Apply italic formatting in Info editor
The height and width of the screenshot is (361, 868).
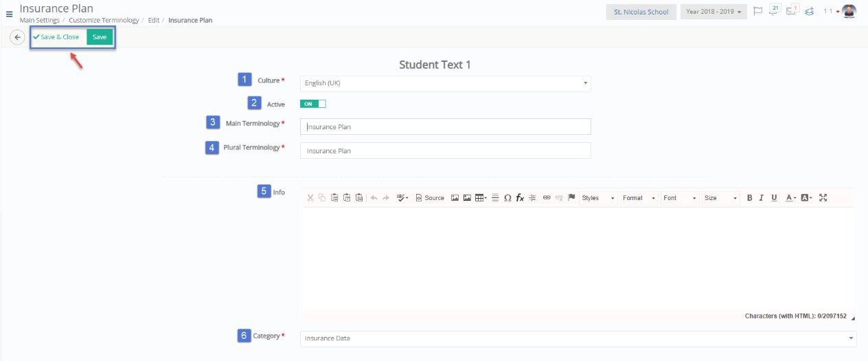click(x=762, y=198)
